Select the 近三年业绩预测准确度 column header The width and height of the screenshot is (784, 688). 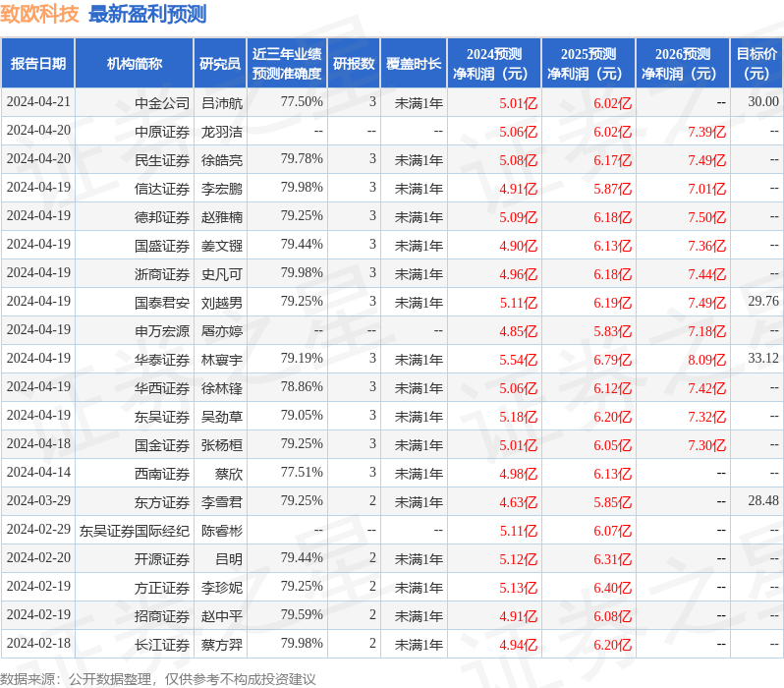(x=287, y=64)
